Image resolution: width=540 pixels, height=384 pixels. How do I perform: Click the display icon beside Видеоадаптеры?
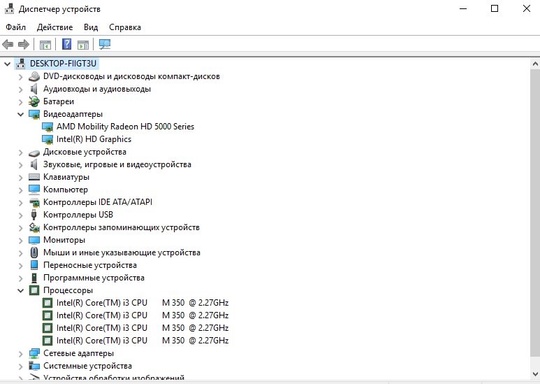click(34, 114)
